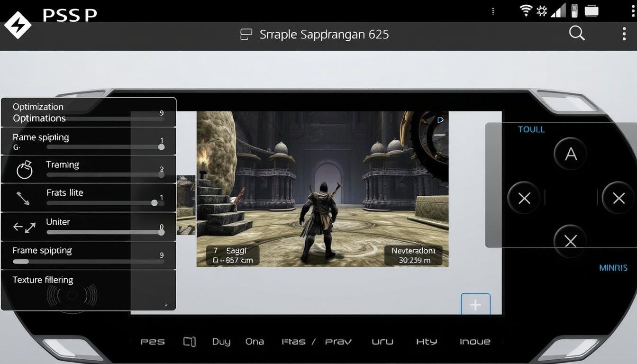637x364 pixels.
Task: Click the bracket icon beside Pes
Action: coord(190,342)
